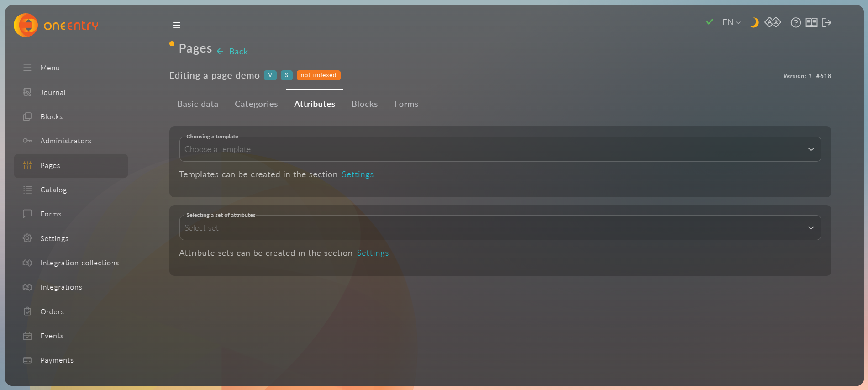Open the help question mark icon
Screen dimensions: 868x390
point(795,22)
